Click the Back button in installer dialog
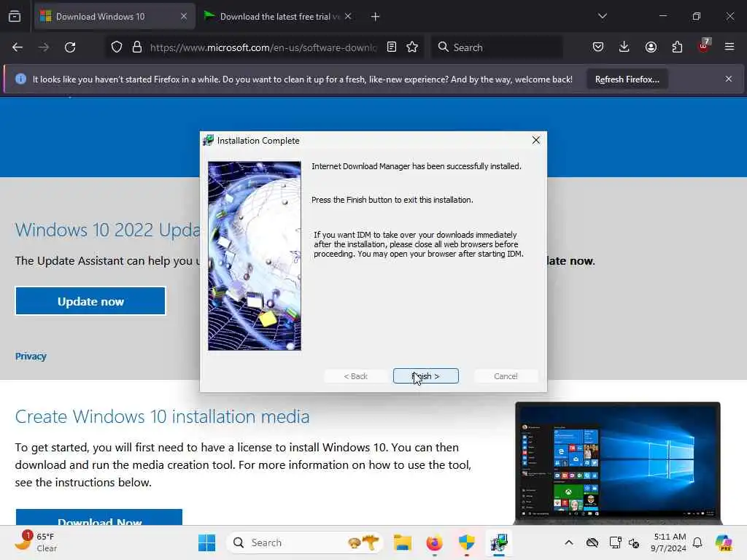The width and height of the screenshot is (747, 560). [355, 376]
